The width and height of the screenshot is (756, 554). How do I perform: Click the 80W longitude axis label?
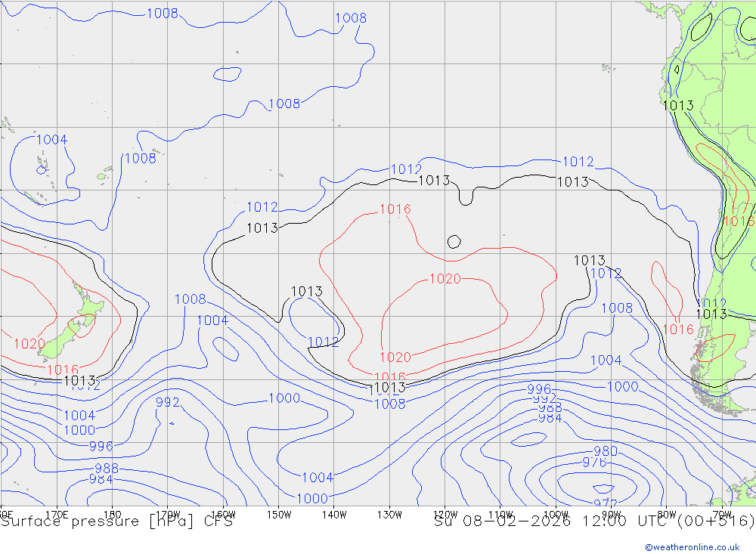tap(667, 515)
